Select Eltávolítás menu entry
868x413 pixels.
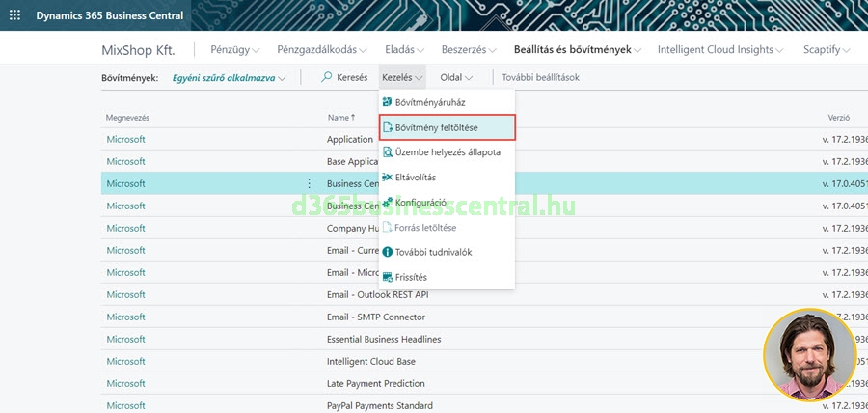[x=448, y=178]
